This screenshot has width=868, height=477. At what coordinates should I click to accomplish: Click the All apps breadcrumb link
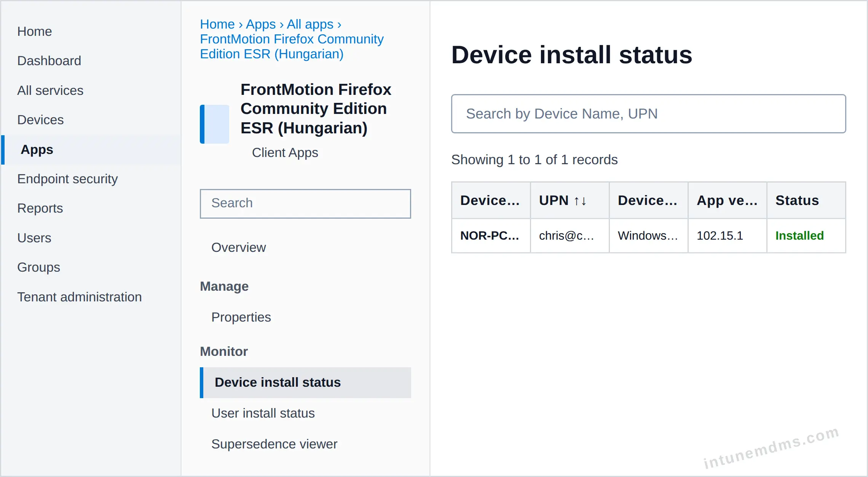tap(310, 24)
